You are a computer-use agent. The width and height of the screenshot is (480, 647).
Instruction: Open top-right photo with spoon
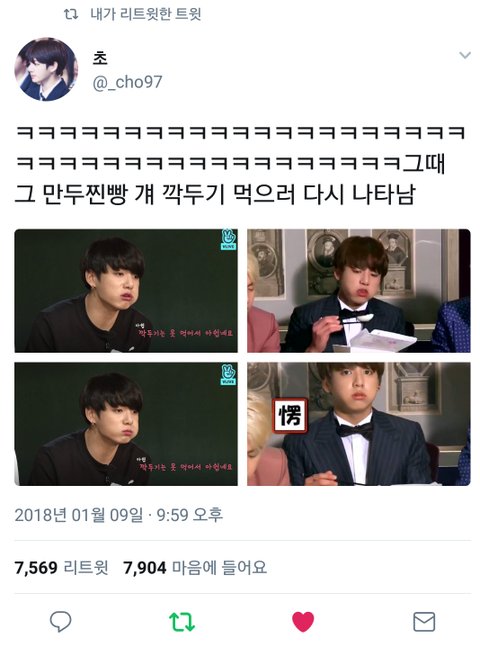pyautogui.click(x=359, y=290)
